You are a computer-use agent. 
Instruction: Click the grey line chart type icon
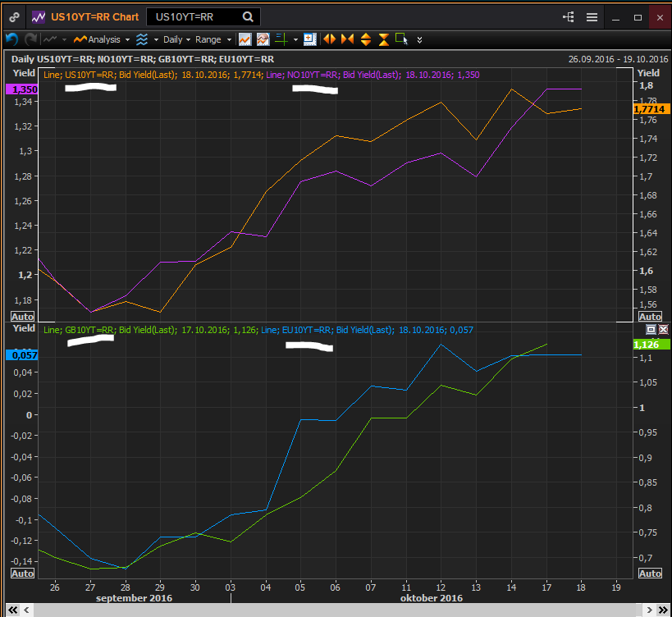tap(51, 39)
